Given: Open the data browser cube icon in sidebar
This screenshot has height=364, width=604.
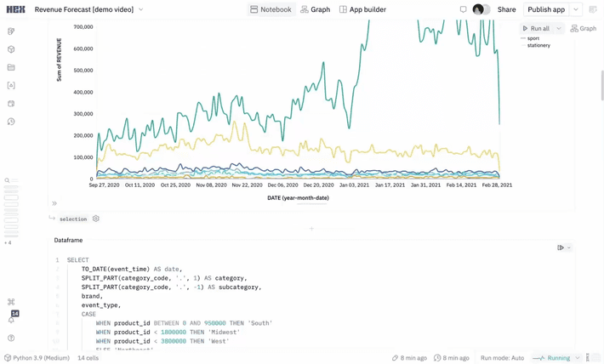Looking at the screenshot, I should 11,49.
